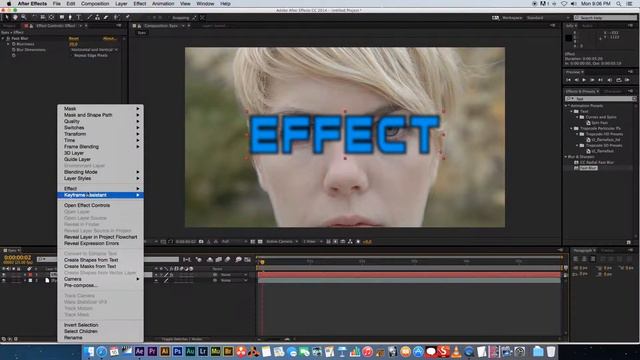Image resolution: width=640 pixels, height=360 pixels.
Task: Open the Animation menu in menu bar
Action: tap(163, 4)
